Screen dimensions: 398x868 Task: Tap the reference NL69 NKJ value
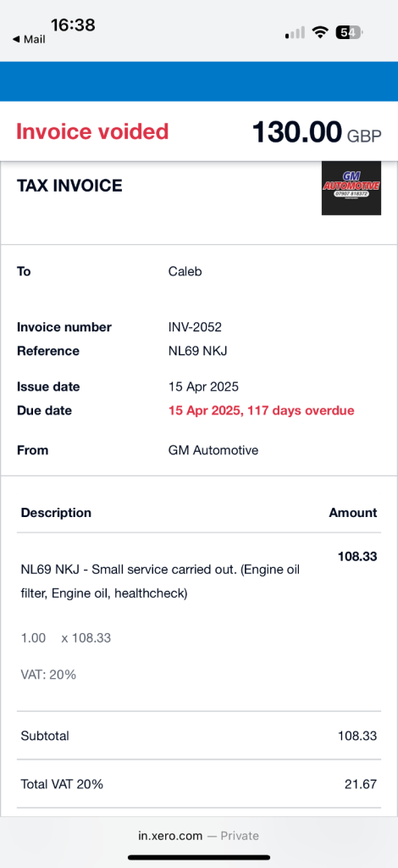tap(198, 351)
